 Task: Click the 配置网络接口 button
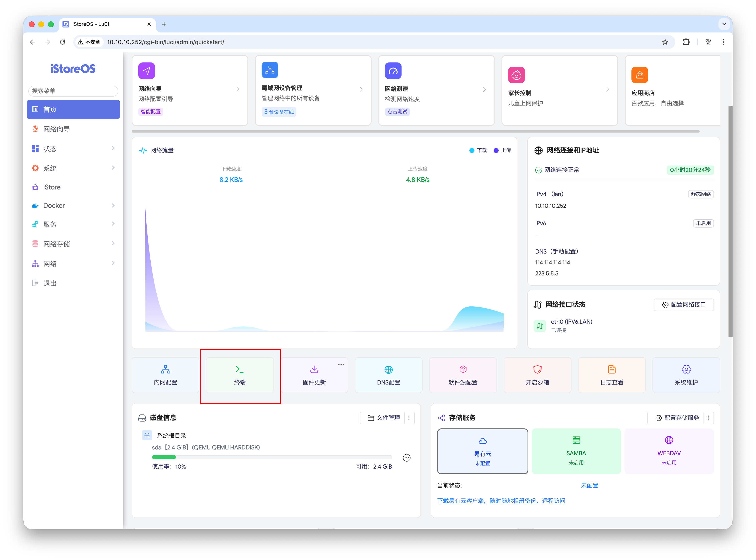[683, 304]
